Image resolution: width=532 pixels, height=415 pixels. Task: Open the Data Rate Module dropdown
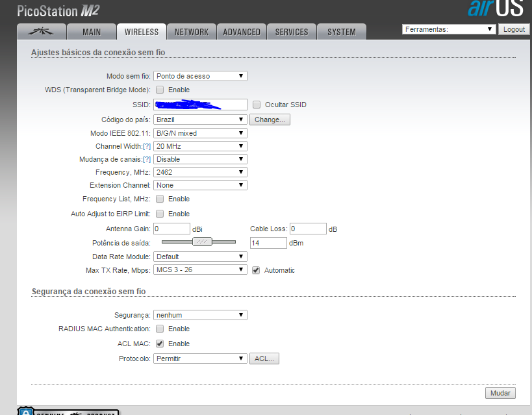point(200,257)
